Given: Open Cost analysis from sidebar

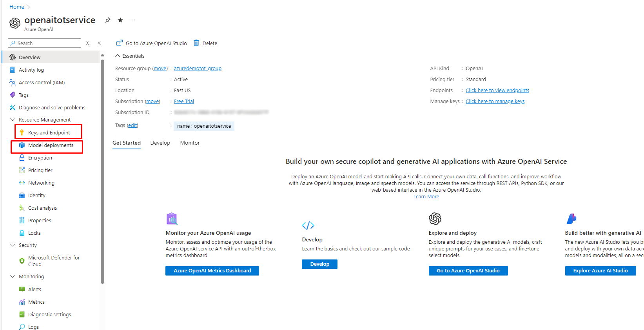Looking at the screenshot, I should (x=42, y=208).
